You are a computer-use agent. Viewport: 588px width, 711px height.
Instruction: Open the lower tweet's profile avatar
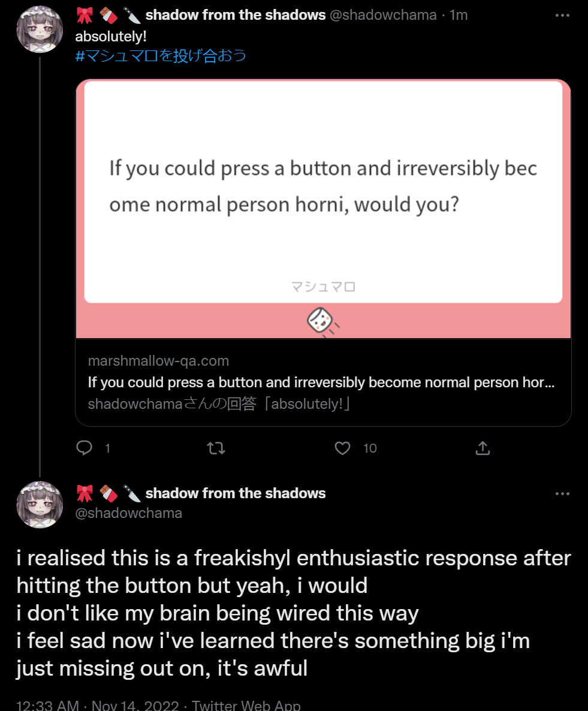click(40, 504)
